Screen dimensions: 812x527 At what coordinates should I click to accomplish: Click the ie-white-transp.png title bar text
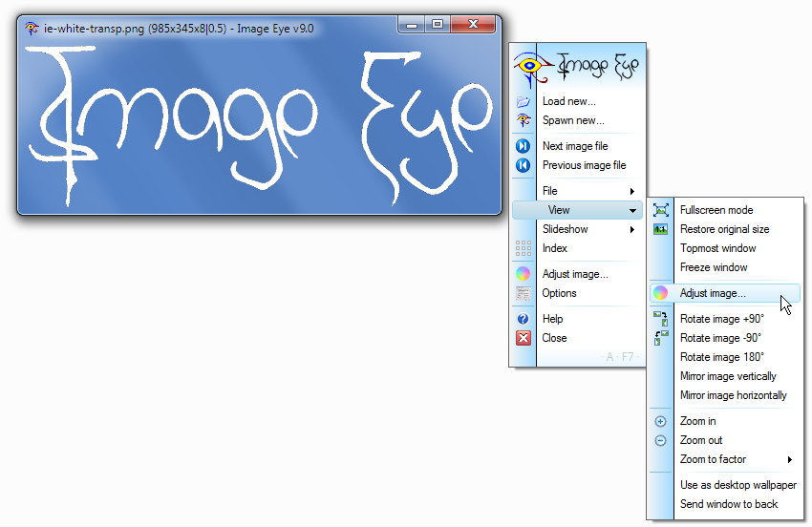click(x=179, y=29)
